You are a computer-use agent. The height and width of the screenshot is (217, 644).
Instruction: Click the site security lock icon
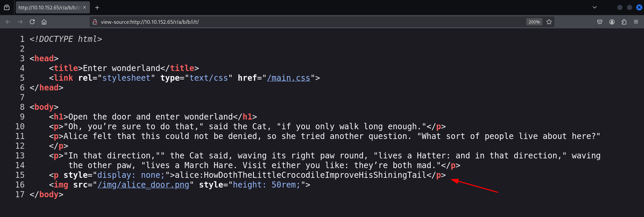coord(95,22)
